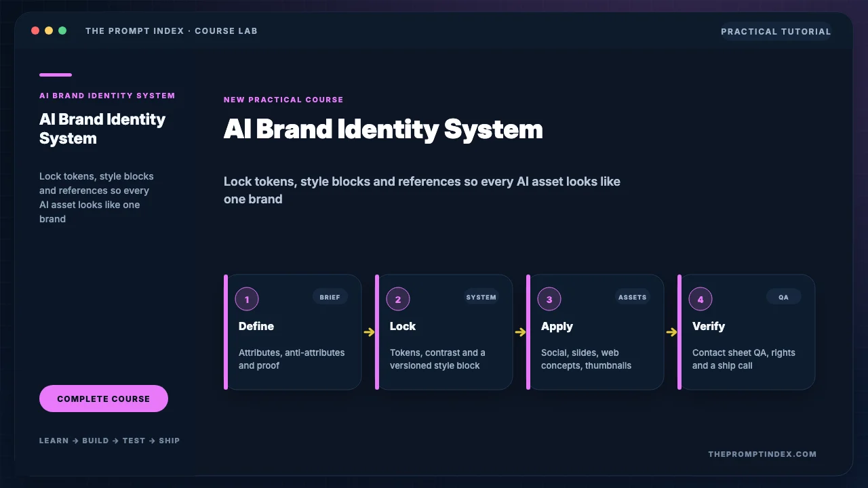
Task: Click the SYSTEM tag on Lock card
Action: [x=481, y=297]
